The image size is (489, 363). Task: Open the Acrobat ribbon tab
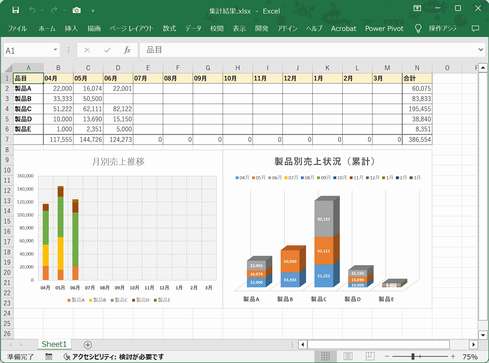point(343,29)
